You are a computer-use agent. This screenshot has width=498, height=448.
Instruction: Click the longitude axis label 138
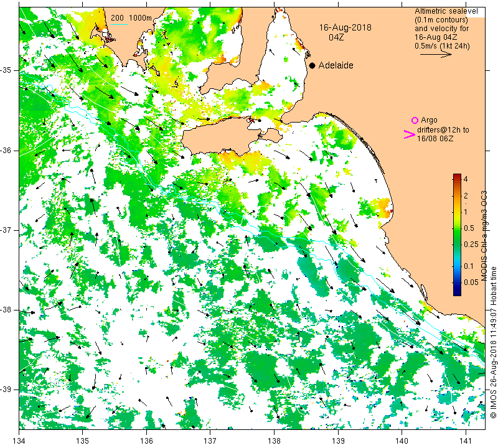coord(274,441)
